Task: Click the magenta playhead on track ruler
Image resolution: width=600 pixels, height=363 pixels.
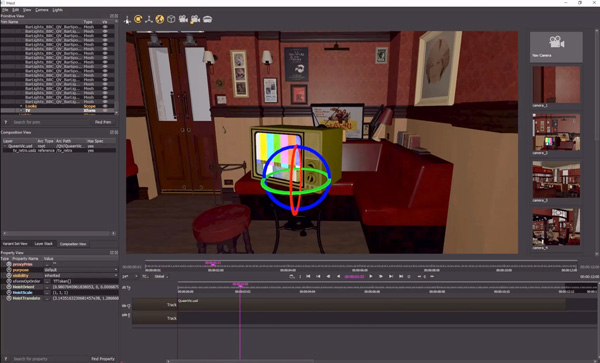Action: [240, 285]
